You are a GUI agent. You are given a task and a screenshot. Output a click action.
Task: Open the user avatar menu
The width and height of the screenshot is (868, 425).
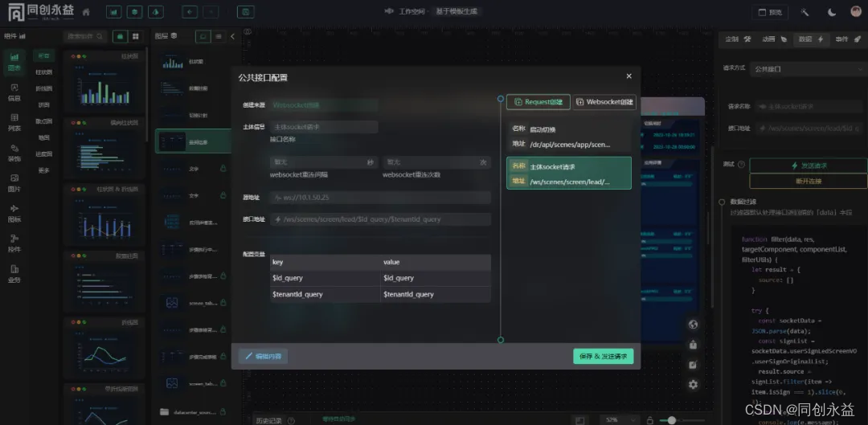point(856,11)
